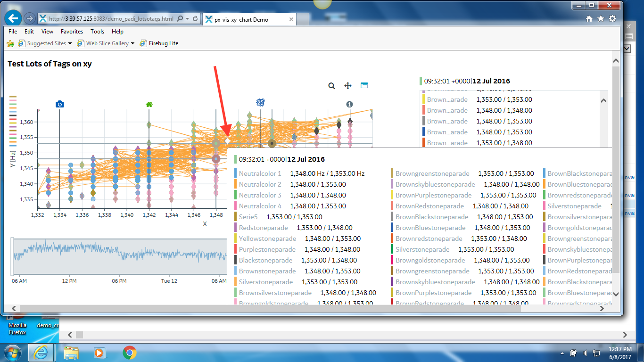Screen dimensions: 644x362
Task: Launch Chrome from the taskbar
Action: tap(130, 353)
